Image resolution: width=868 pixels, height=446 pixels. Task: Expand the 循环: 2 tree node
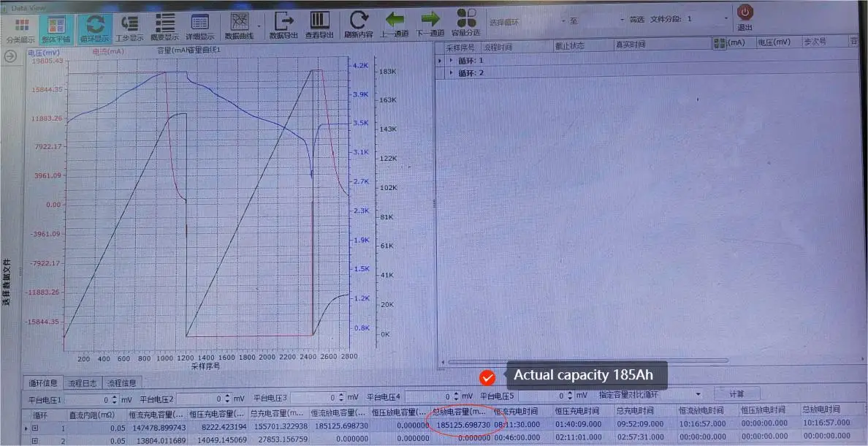click(451, 72)
